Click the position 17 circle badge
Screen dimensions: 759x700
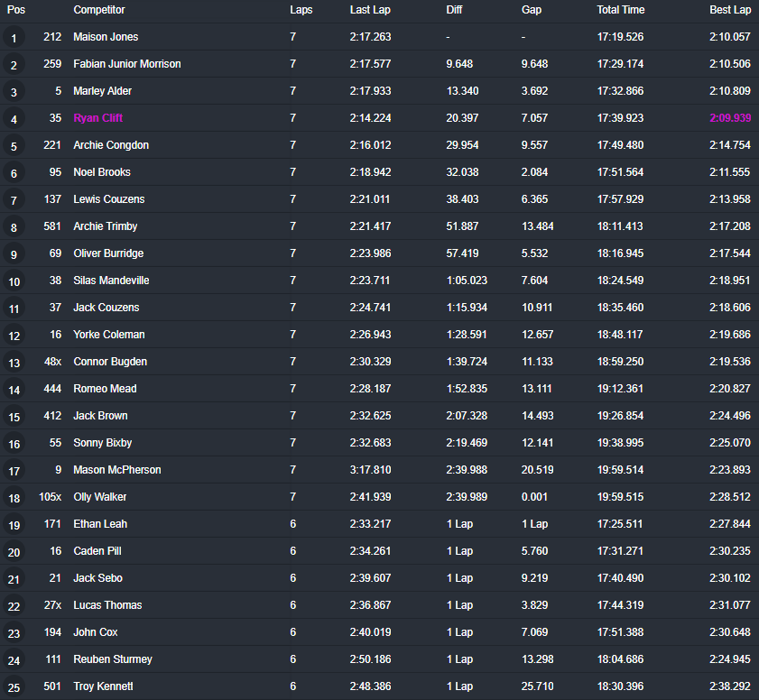click(x=14, y=471)
